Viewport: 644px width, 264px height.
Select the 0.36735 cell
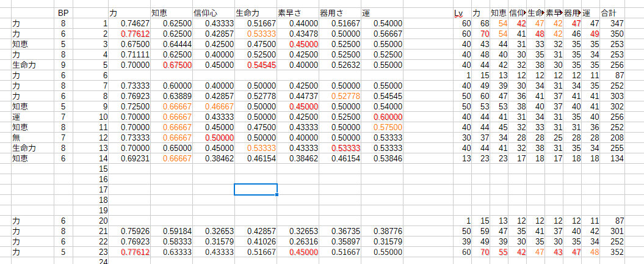[x=340, y=231]
